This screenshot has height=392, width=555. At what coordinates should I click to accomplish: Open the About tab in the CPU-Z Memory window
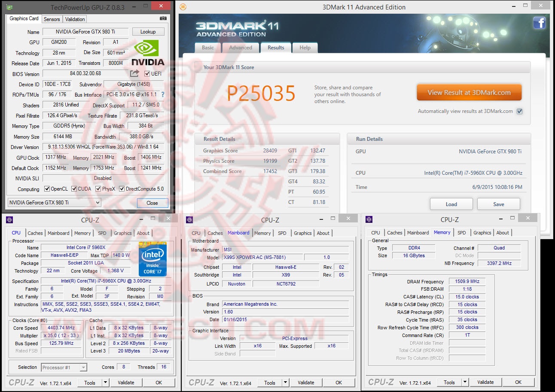503,233
